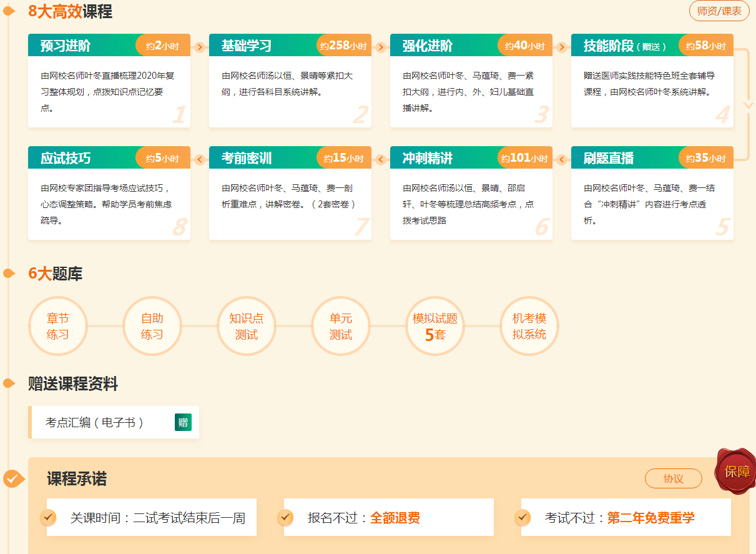
Task: Click the arrow between 刷题直播 and 冲刺精讲
Action: (562, 159)
